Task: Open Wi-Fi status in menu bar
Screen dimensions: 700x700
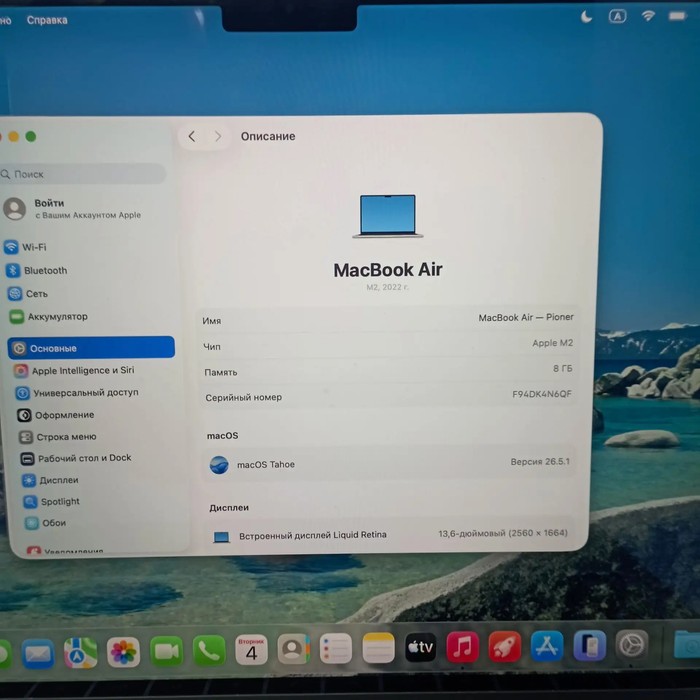Action: click(x=648, y=16)
